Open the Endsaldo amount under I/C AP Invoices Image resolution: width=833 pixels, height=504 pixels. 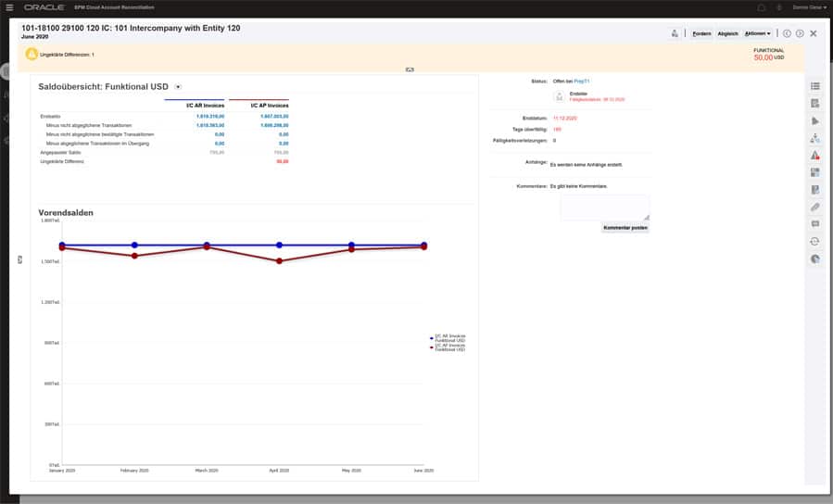[x=274, y=117]
